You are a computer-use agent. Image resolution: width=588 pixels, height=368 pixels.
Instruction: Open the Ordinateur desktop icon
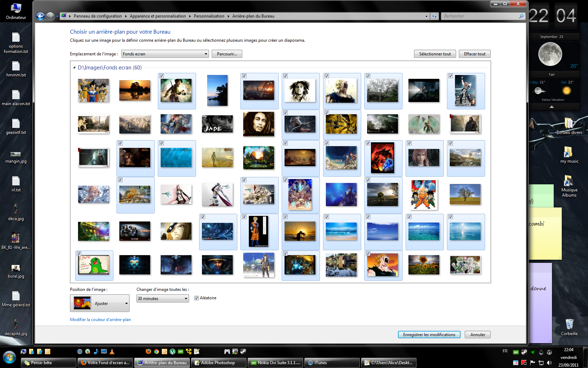[16, 11]
